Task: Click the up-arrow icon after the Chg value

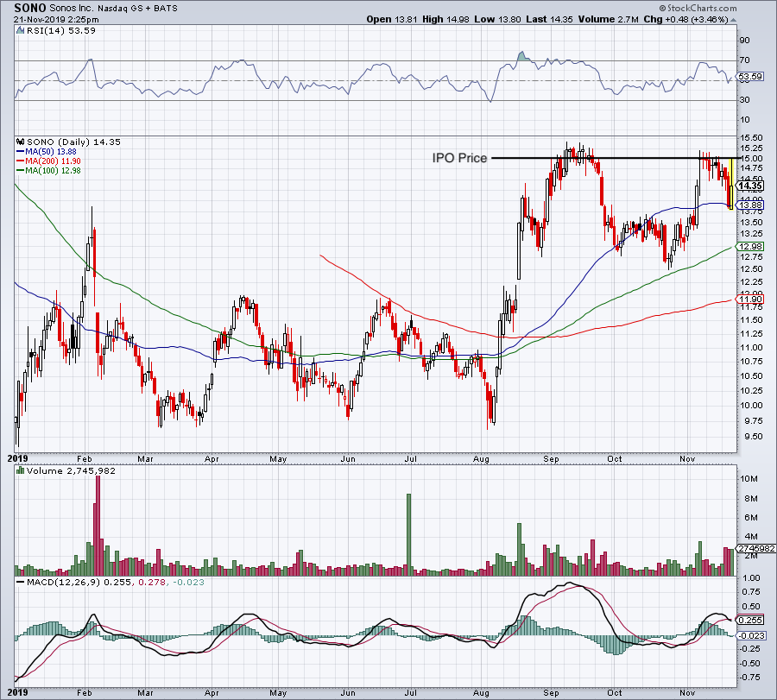Action: [734, 20]
